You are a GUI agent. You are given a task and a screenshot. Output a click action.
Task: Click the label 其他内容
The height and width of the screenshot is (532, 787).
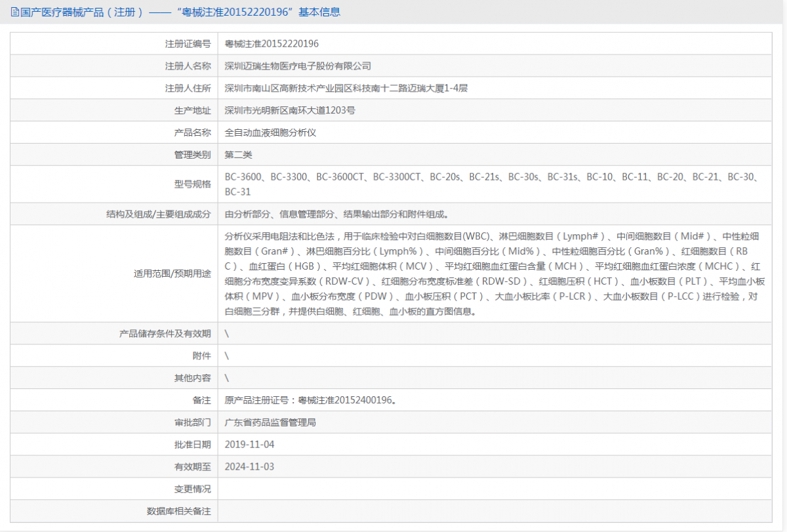pyautogui.click(x=193, y=378)
